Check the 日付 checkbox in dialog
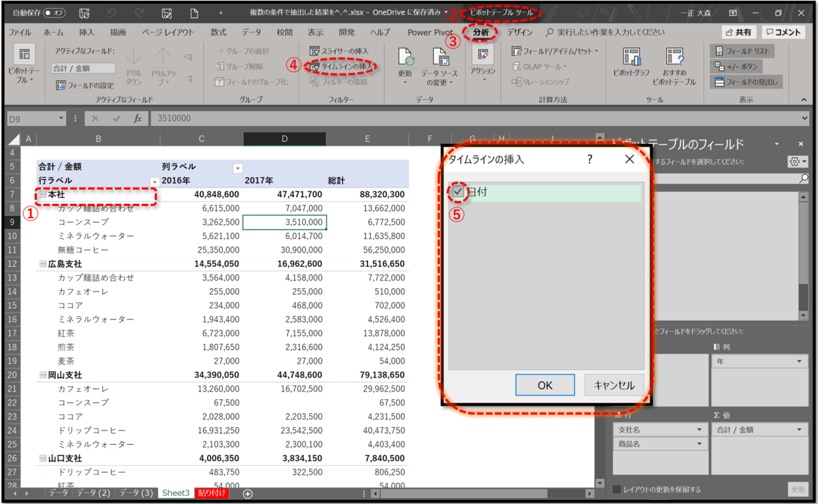The width and height of the screenshot is (818, 504). (x=458, y=193)
